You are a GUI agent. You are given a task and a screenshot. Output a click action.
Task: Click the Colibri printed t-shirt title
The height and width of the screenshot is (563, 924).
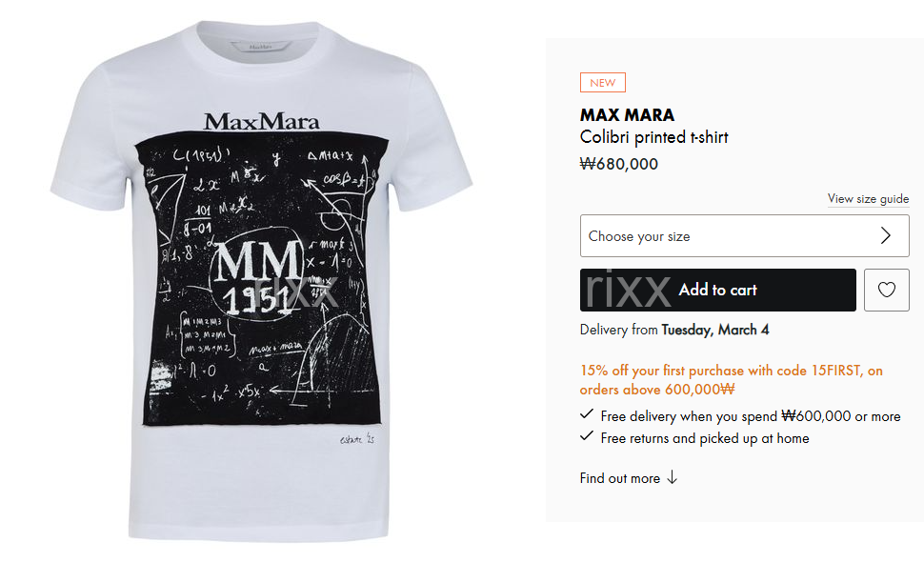pos(654,137)
